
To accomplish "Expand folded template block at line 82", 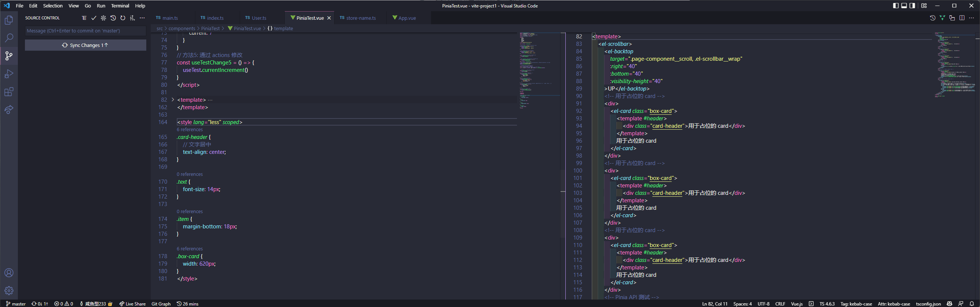I will tap(173, 100).
